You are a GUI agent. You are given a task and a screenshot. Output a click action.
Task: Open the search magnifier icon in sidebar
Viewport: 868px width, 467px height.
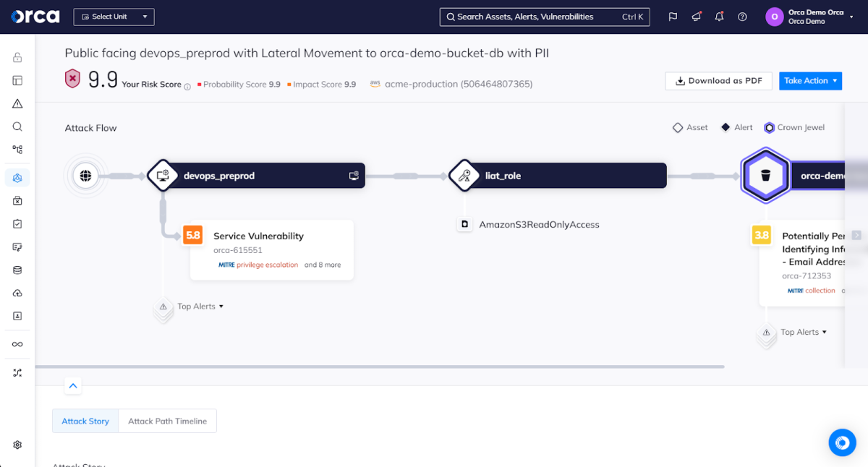coord(17,127)
